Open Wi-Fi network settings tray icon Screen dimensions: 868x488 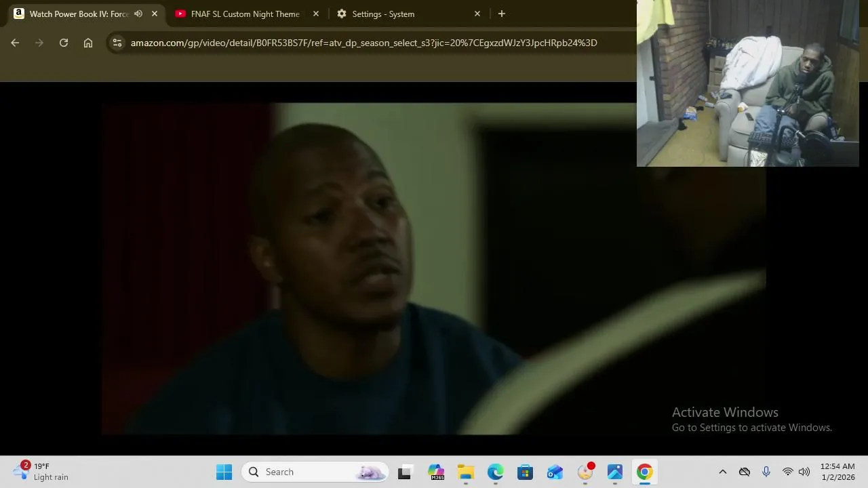coord(788,472)
